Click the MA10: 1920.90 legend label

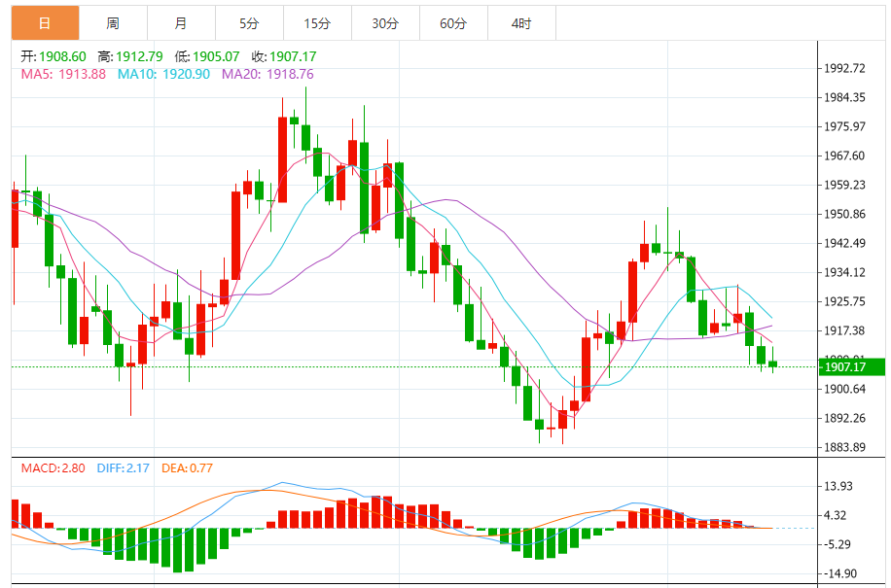(163, 74)
